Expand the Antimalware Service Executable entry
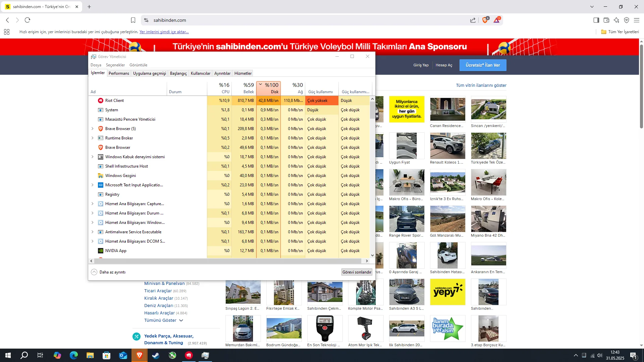The image size is (644, 362). 93,232
